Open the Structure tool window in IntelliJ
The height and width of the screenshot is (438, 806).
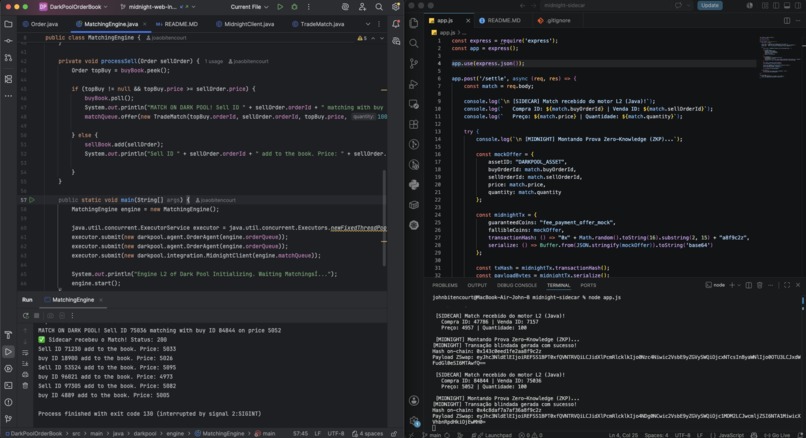[x=8, y=79]
